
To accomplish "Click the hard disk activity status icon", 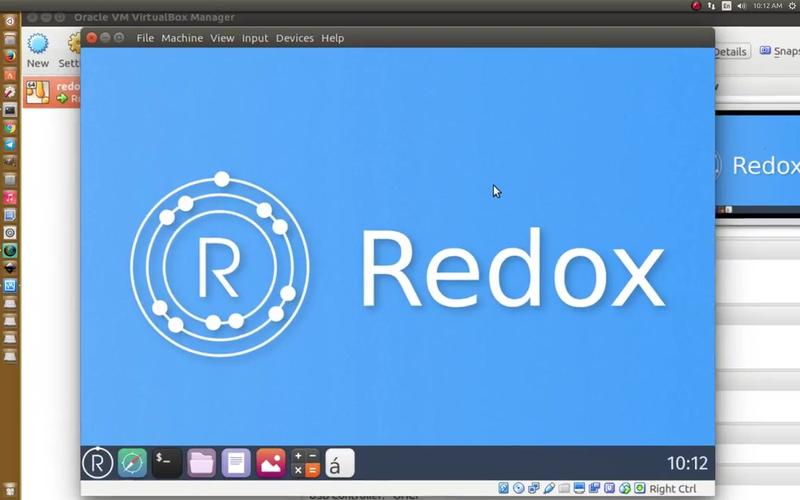I will pyautogui.click(x=504, y=488).
